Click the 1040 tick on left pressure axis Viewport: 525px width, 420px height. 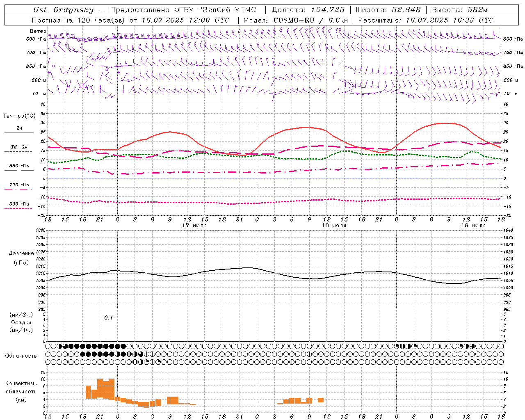point(41,231)
